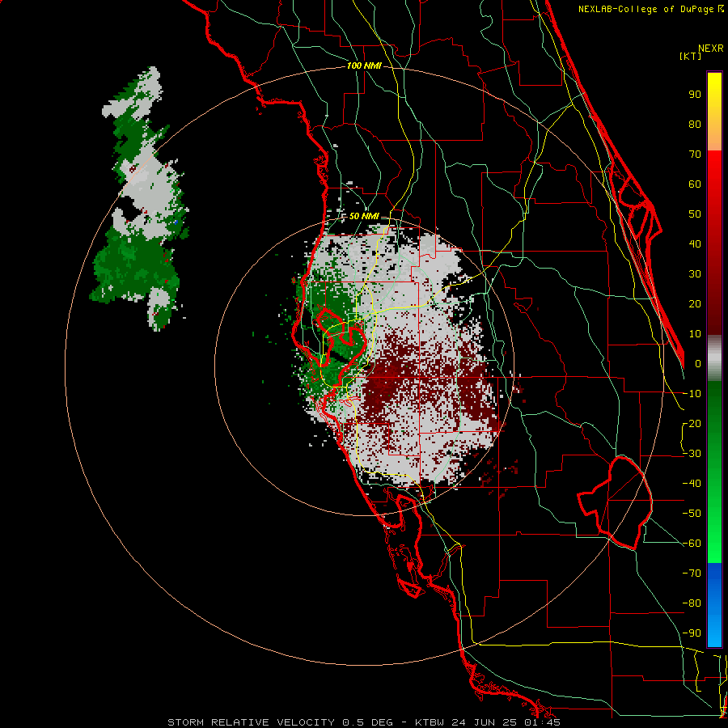Select the "-10" scale value
Viewport: 728px width, 728px height.
click(x=692, y=394)
